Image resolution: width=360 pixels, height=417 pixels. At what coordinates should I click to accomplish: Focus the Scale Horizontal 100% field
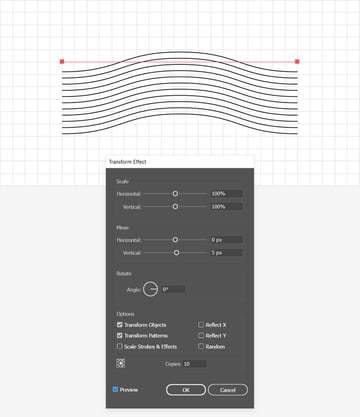pos(226,194)
